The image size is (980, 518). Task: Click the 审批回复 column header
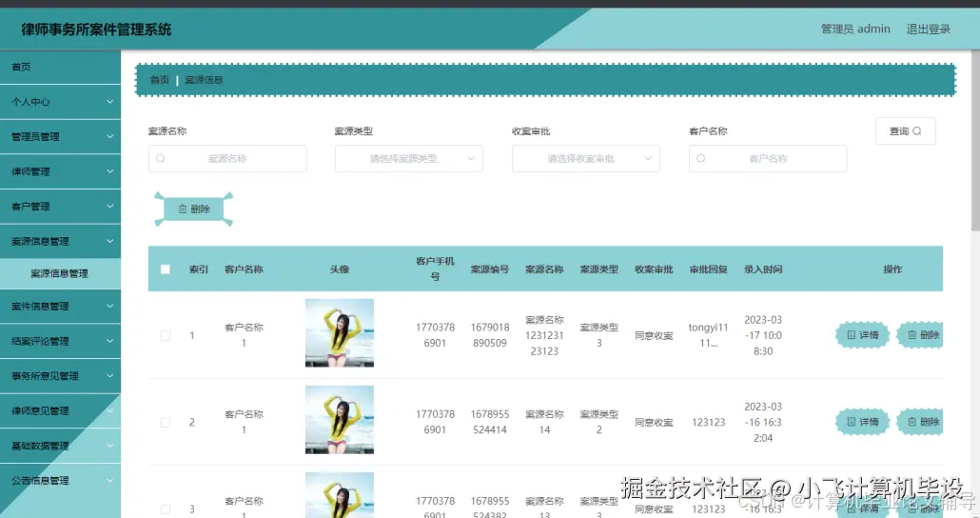click(708, 269)
